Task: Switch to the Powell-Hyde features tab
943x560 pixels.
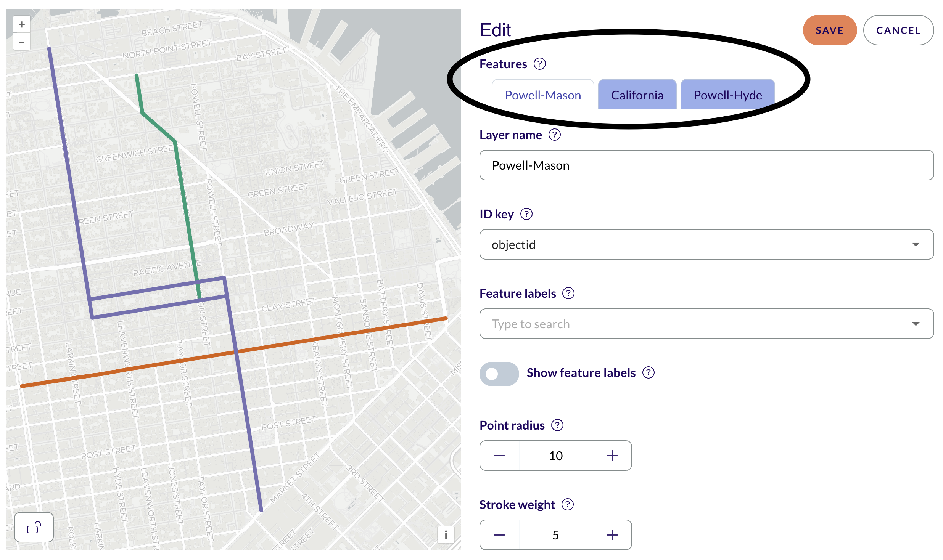Action: [x=727, y=95]
